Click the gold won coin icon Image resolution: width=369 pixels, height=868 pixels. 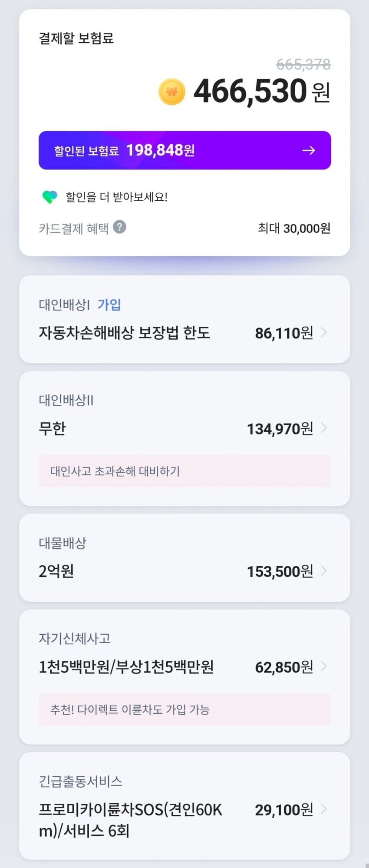(x=172, y=92)
